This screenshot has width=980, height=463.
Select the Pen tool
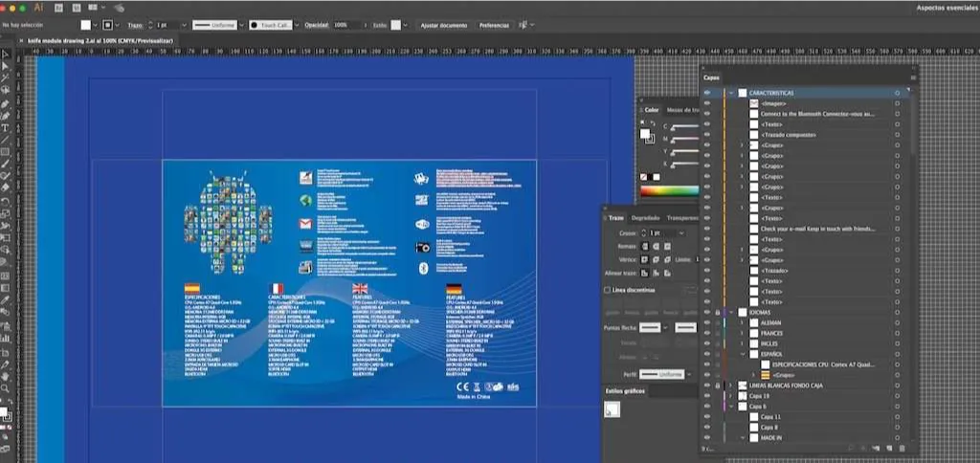6,103
